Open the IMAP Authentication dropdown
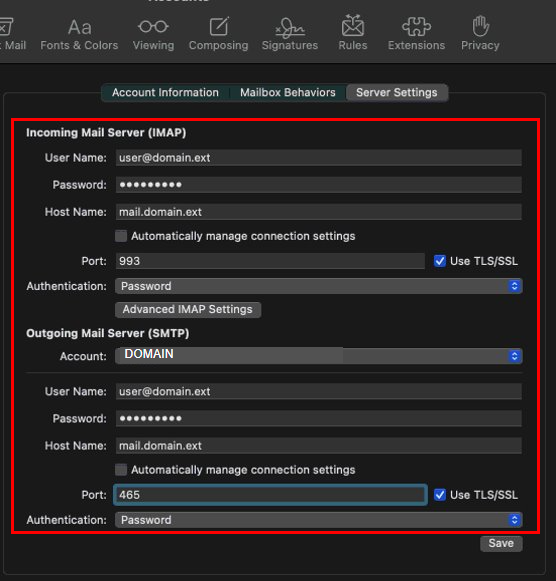Image resolution: width=556 pixels, height=581 pixels. (x=319, y=286)
